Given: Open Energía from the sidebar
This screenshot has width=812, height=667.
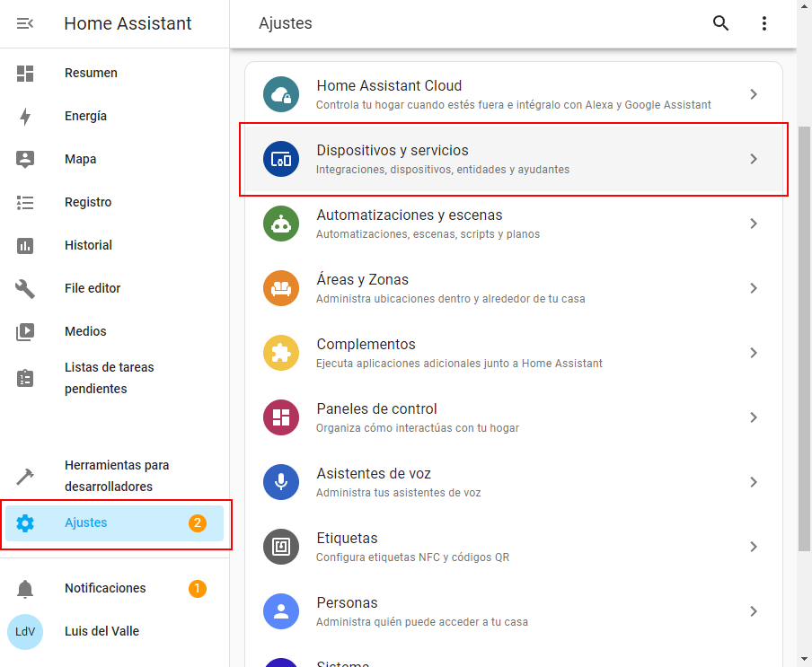Looking at the screenshot, I should [x=85, y=116].
